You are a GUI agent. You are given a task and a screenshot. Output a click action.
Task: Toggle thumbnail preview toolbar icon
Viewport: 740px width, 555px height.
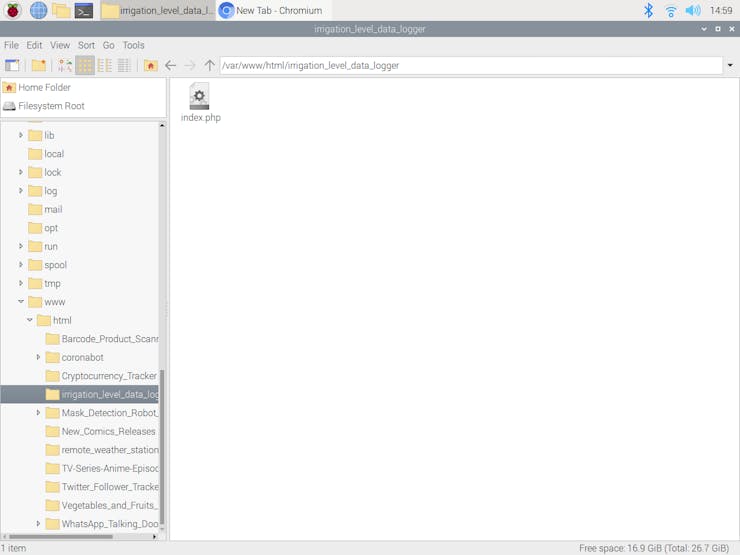pyautogui.click(x=65, y=66)
